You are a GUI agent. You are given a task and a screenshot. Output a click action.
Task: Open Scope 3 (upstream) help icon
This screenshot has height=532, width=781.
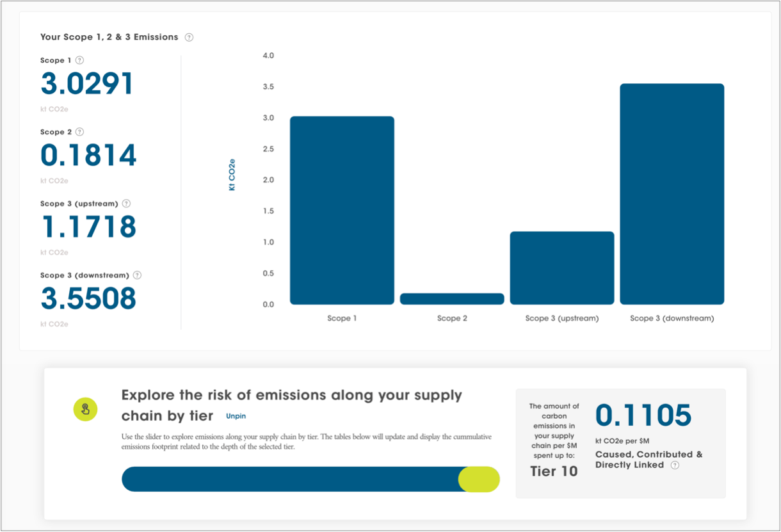tap(126, 204)
